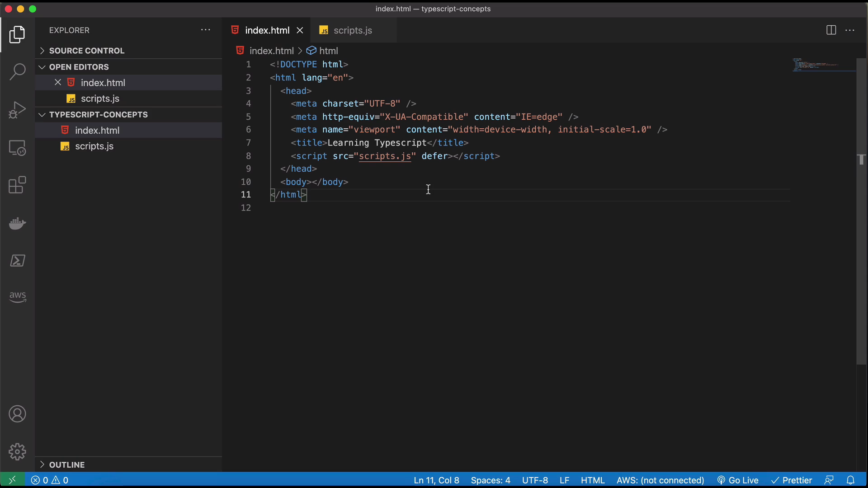The width and height of the screenshot is (868, 488).
Task: Click the UTF-8 encoding indicator
Action: tap(535, 480)
